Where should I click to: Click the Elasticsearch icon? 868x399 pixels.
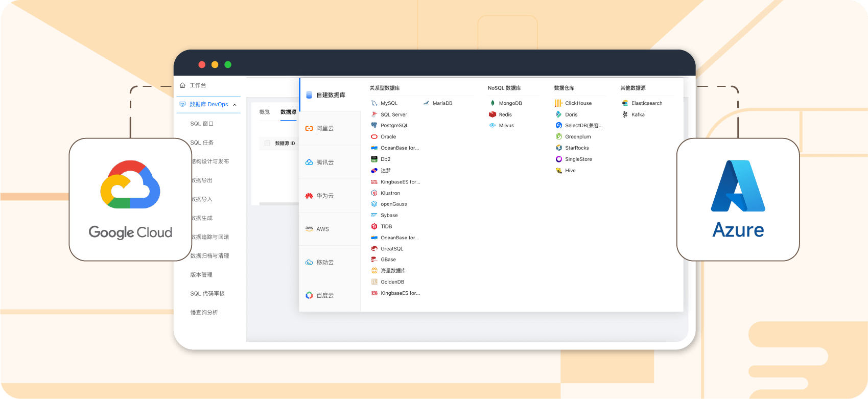point(625,103)
